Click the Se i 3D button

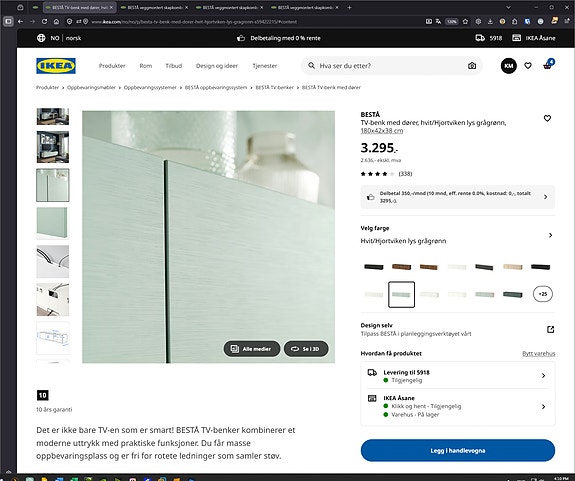pyautogui.click(x=306, y=349)
